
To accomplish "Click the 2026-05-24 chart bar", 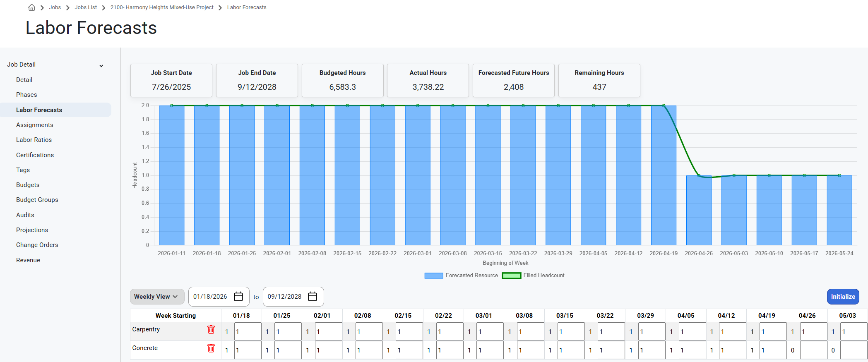I will coord(839,210).
